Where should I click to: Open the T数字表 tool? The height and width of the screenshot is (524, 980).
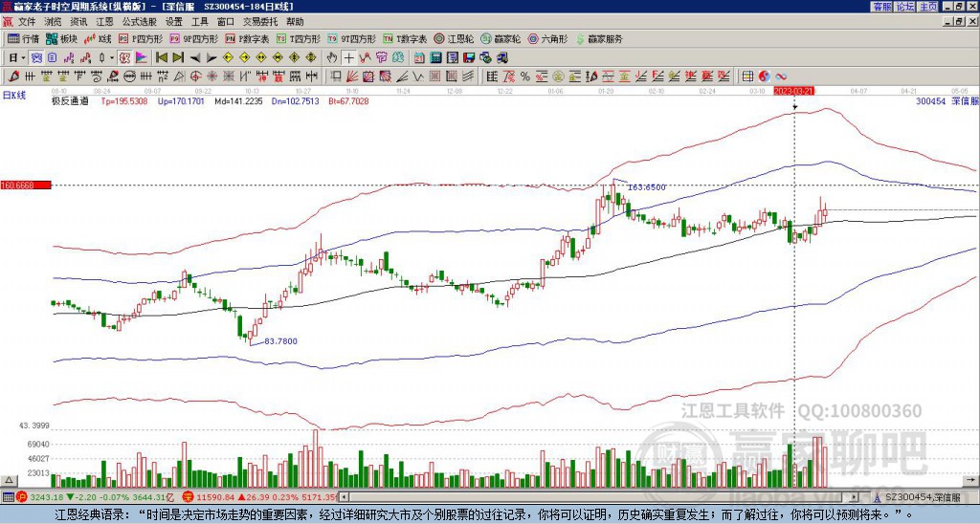(x=405, y=38)
